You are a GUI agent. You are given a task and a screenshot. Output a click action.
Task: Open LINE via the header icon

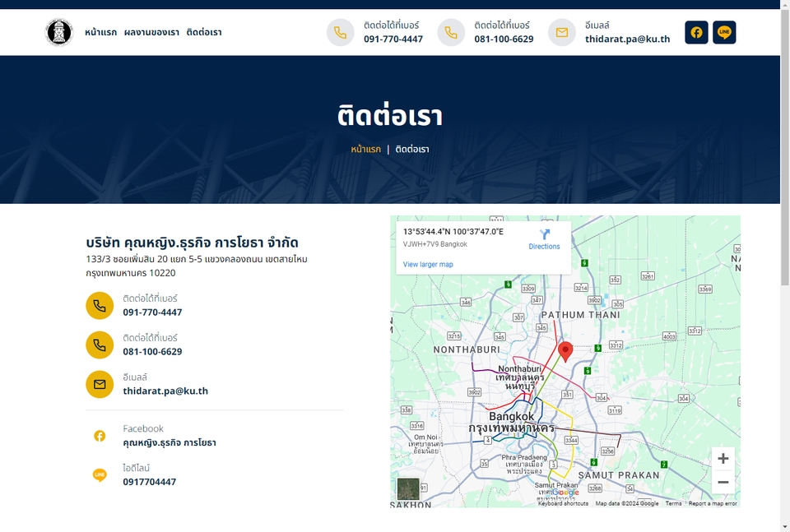tap(724, 32)
